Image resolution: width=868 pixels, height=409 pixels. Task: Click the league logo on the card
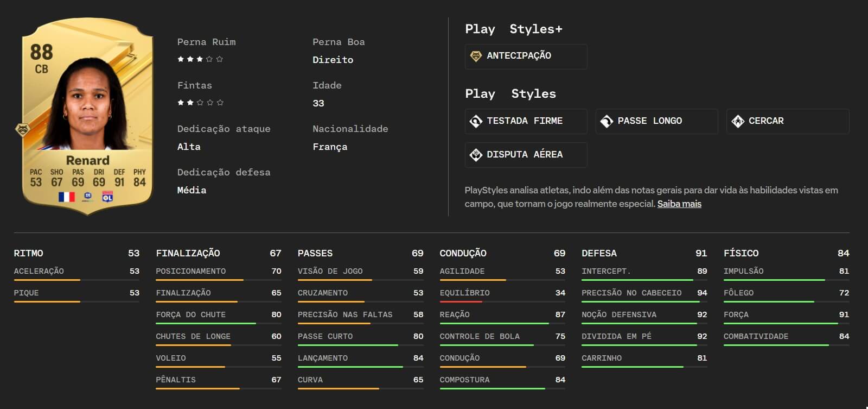coord(88,197)
